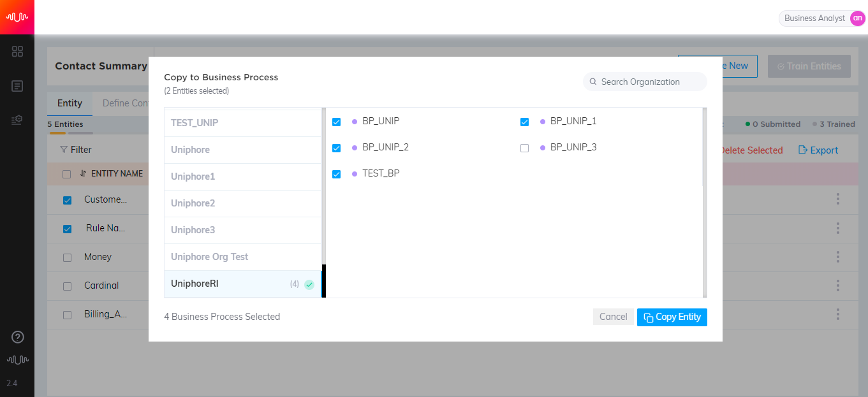Check the BP_UNIP_3 checkbox

(x=525, y=148)
